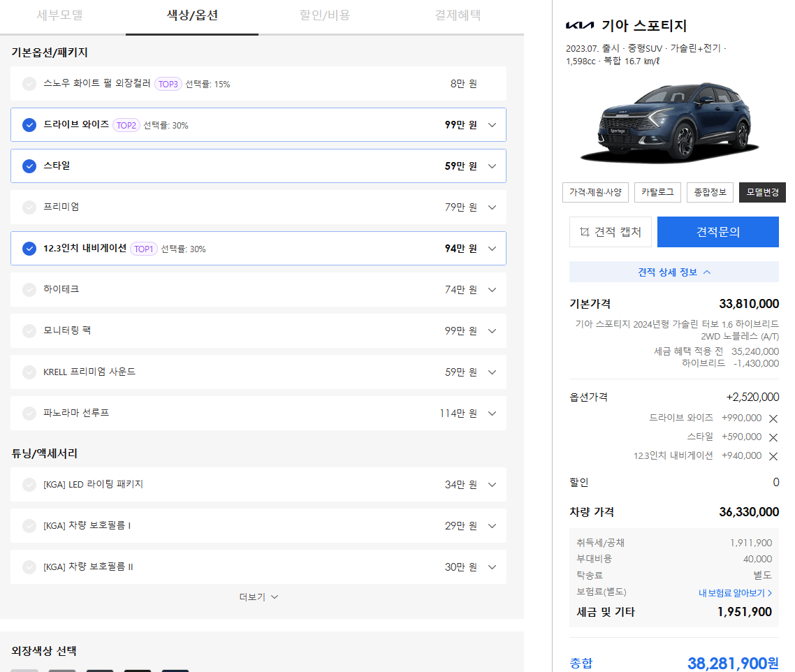
Task: Click the 차량 가격 36,330,000 value
Action: click(749, 512)
